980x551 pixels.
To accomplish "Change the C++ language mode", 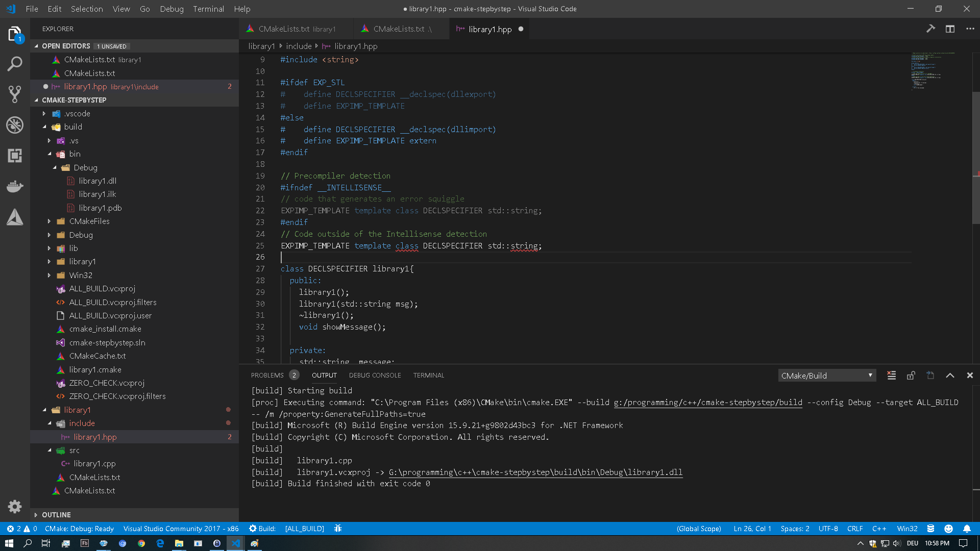I will [x=879, y=529].
